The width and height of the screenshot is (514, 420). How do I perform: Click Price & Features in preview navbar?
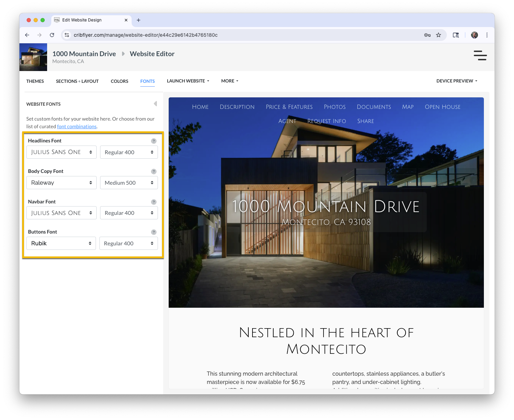tap(289, 107)
